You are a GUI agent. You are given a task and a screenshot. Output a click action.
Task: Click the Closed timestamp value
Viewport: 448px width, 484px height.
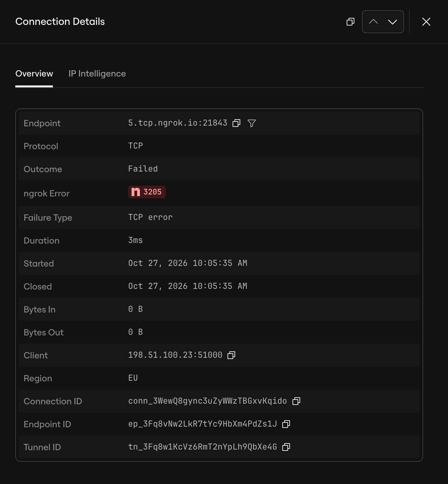click(x=188, y=286)
